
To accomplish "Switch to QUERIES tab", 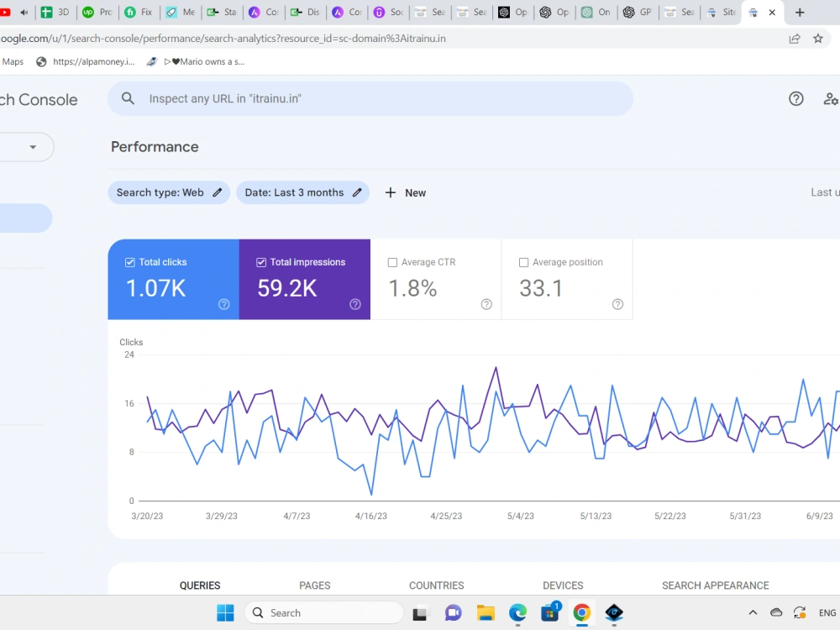I will coord(200,585).
